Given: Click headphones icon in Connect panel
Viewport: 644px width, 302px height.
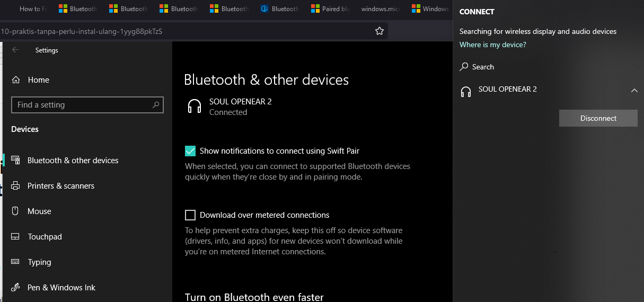Looking at the screenshot, I should tap(466, 92).
